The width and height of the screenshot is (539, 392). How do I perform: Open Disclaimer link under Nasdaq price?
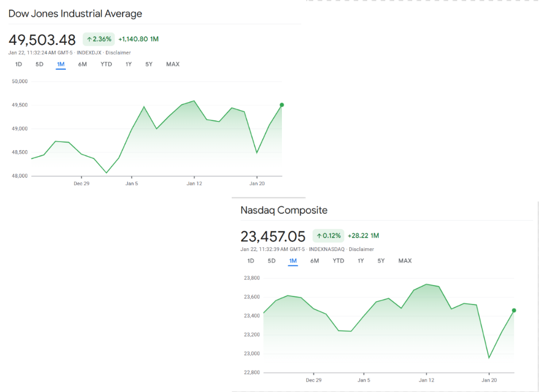tap(361, 249)
